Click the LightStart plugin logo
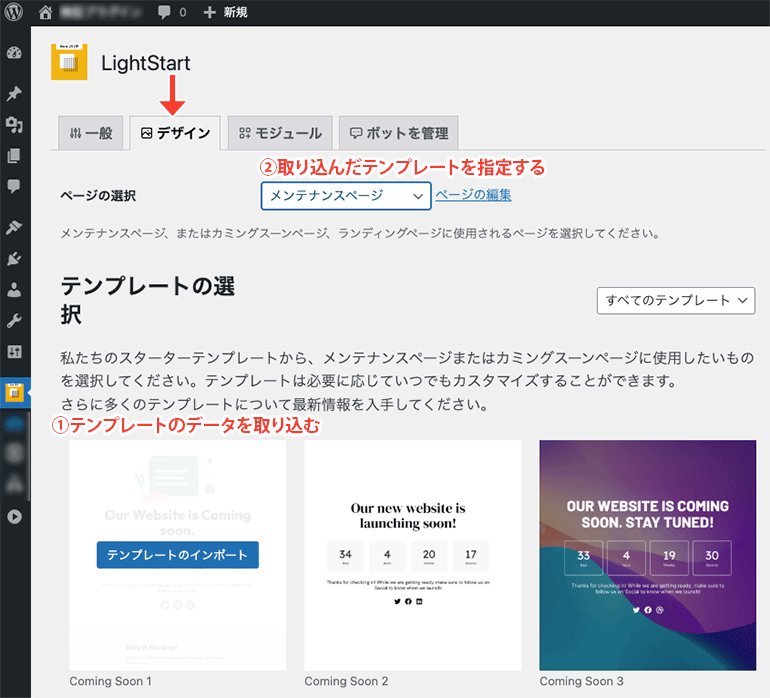This screenshot has height=698, width=770. (69, 62)
